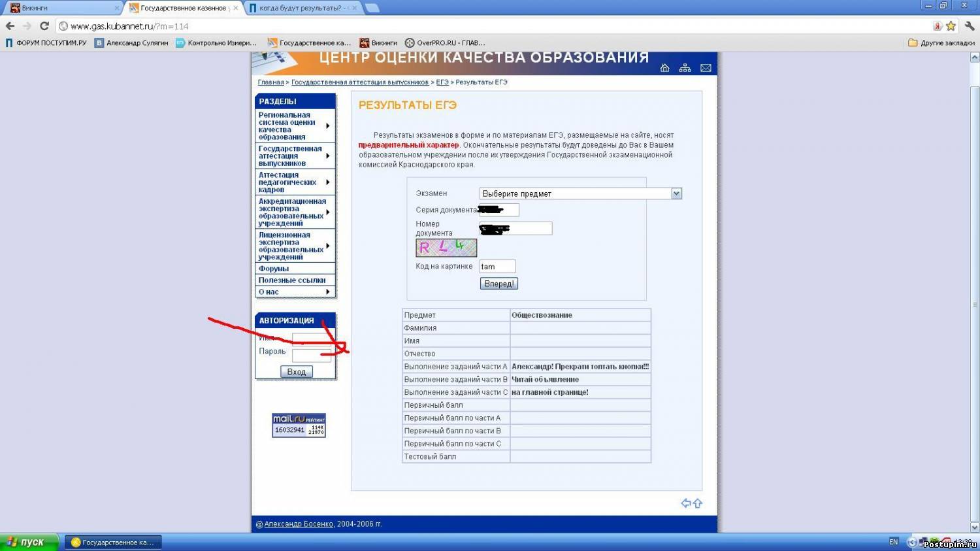Click the envelope contact icon

[x=706, y=68]
